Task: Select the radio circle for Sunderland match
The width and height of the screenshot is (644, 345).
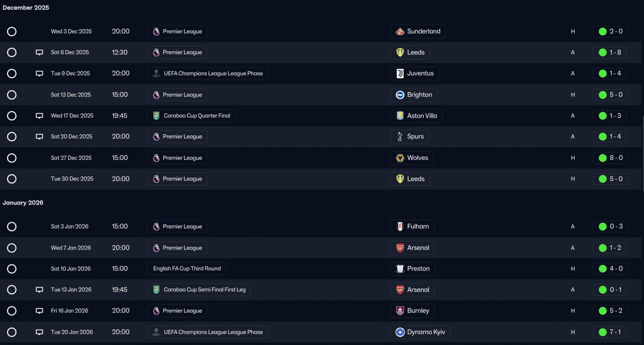Action: [x=12, y=32]
